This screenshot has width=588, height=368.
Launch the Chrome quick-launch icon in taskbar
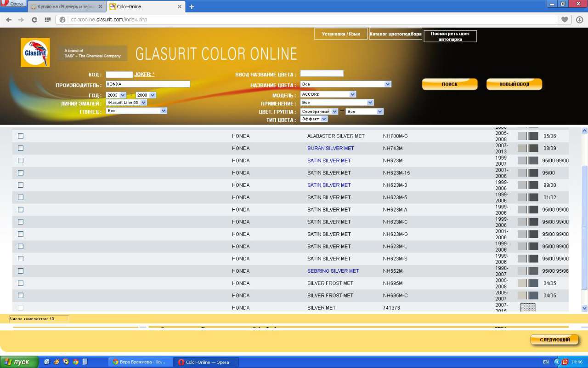point(75,362)
